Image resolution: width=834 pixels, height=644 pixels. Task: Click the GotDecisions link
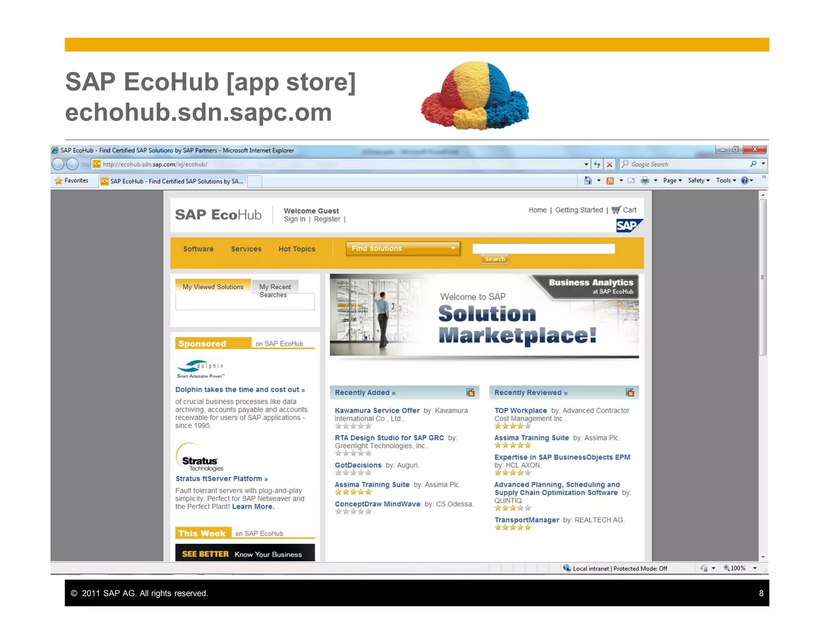pos(358,465)
